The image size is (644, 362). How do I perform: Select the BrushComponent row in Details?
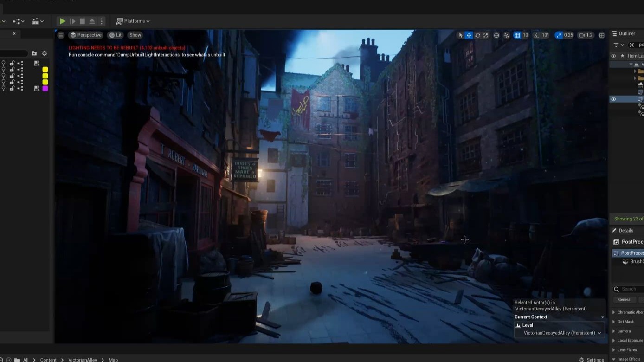coord(633,262)
